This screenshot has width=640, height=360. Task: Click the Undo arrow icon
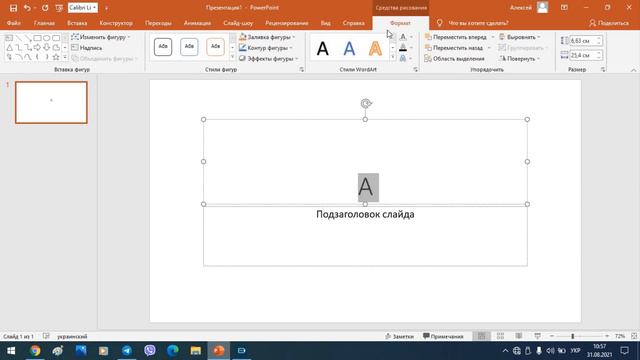pos(27,8)
